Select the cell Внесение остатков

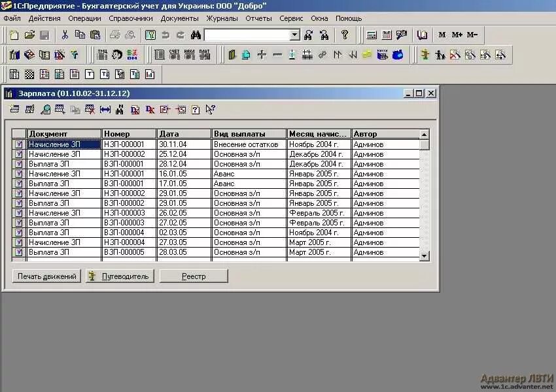pos(249,144)
